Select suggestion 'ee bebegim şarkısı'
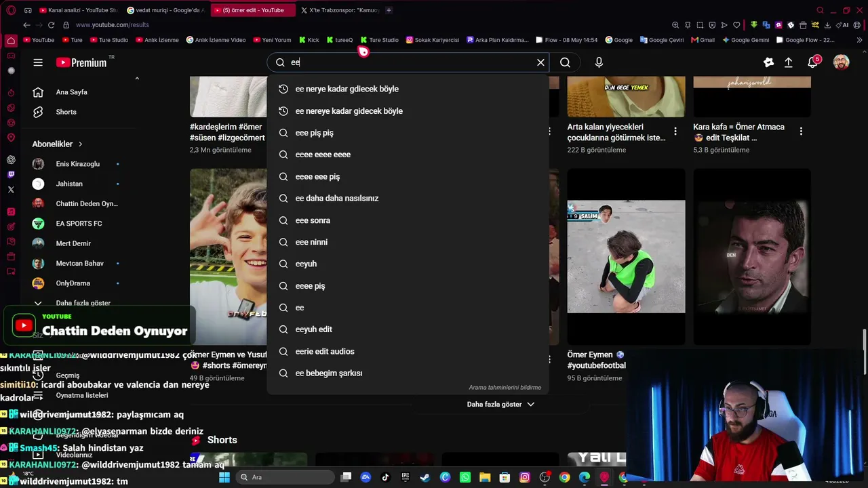 408,373
